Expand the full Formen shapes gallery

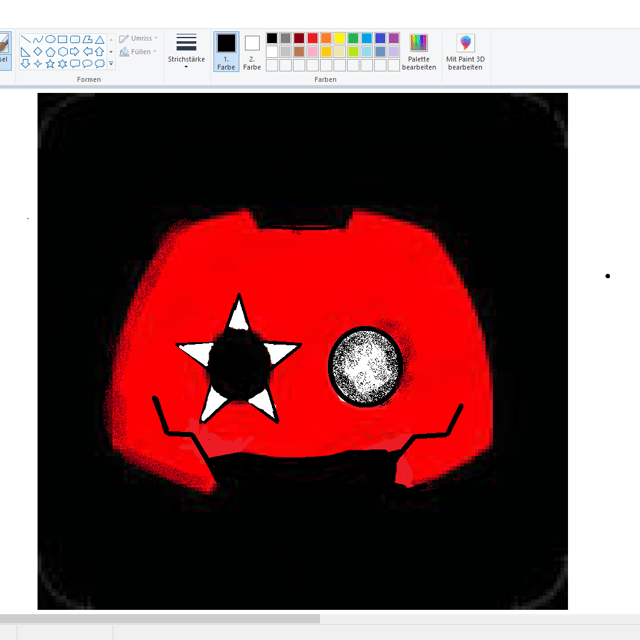coord(111,64)
